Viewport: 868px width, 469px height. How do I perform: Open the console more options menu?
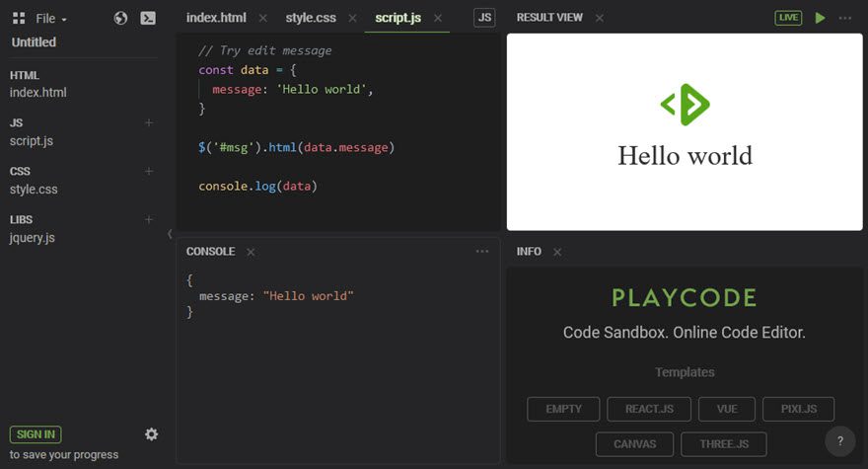482,252
